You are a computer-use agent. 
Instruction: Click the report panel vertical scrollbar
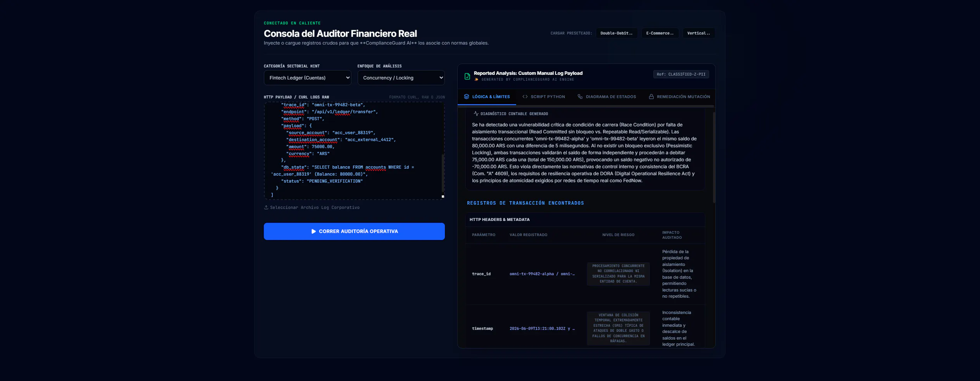coord(714,157)
